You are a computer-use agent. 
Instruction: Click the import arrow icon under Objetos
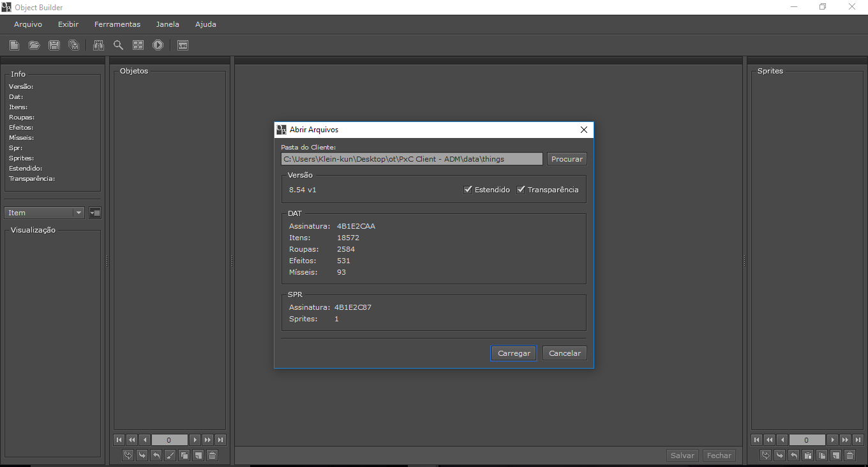tap(142, 456)
